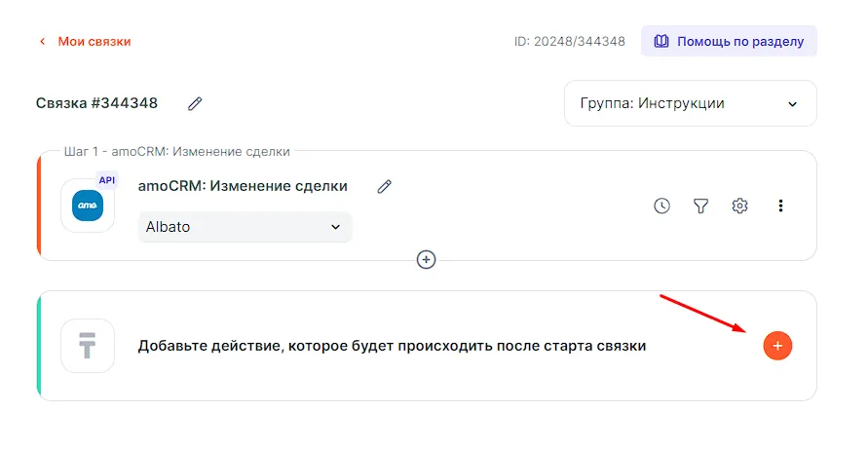Open the three-dots menu for step 1
Viewport: 868px width, 450px height.
[780, 206]
